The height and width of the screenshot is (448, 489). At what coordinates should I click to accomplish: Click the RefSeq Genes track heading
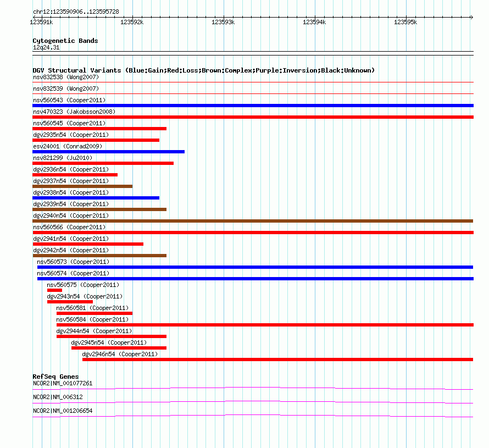(x=55, y=377)
